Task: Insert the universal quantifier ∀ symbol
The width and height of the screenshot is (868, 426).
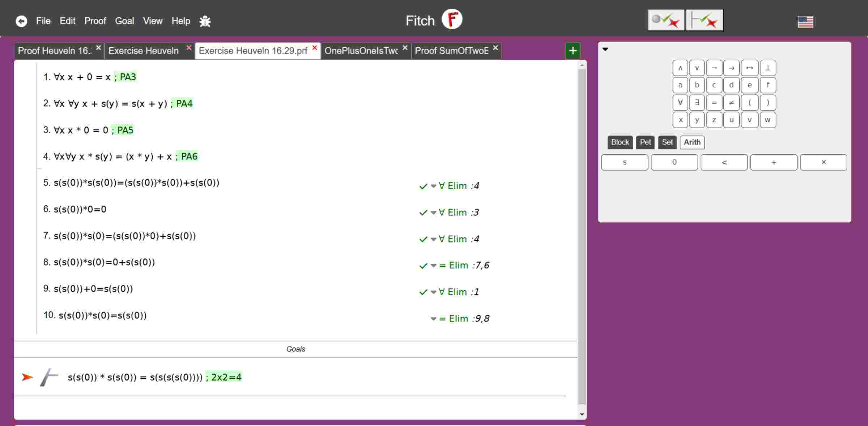Action: pos(680,103)
